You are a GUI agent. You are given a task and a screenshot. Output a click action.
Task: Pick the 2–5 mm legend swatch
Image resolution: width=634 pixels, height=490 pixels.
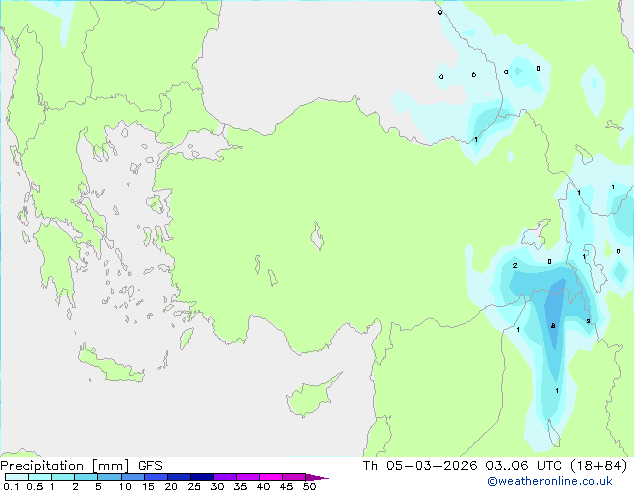pos(86,477)
